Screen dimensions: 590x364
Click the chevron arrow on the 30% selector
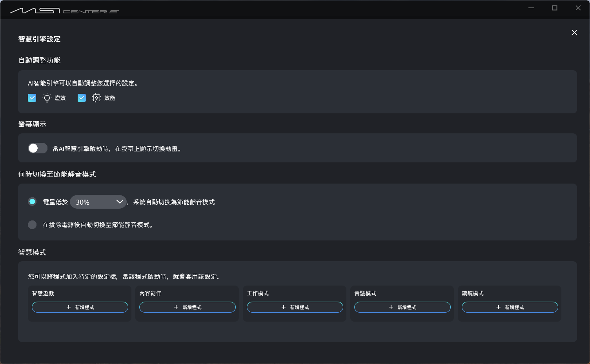120,202
